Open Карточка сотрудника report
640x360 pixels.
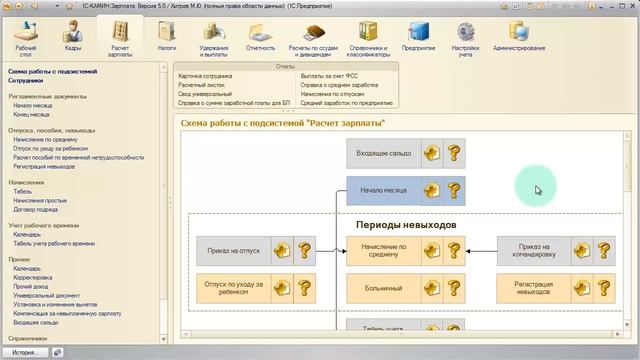click(x=205, y=76)
